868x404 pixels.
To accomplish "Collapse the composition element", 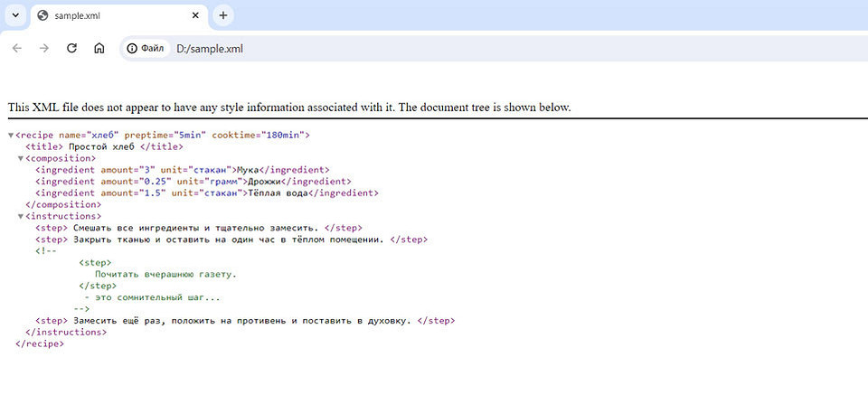I will click(21, 158).
